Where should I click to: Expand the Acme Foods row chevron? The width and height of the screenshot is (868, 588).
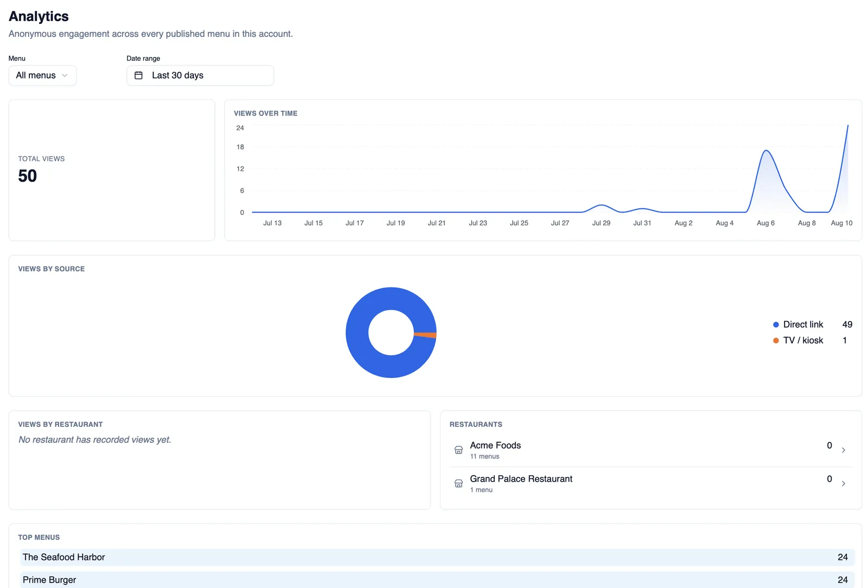point(843,450)
